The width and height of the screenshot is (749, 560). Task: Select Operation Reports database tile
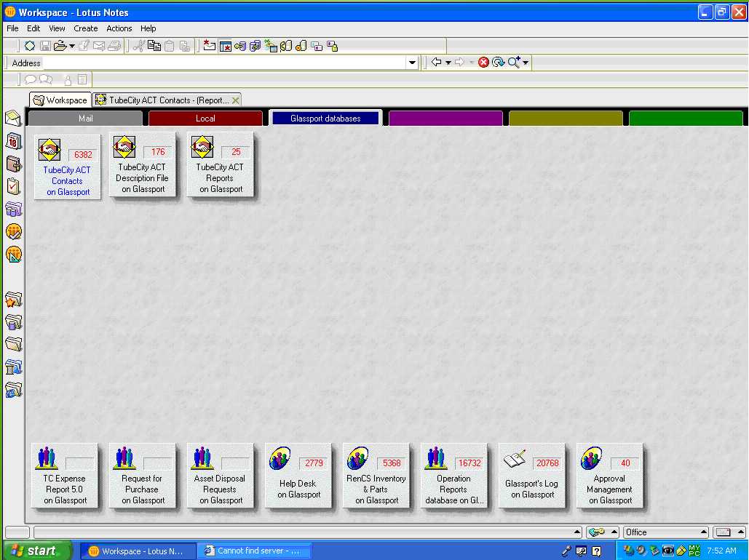pos(453,476)
